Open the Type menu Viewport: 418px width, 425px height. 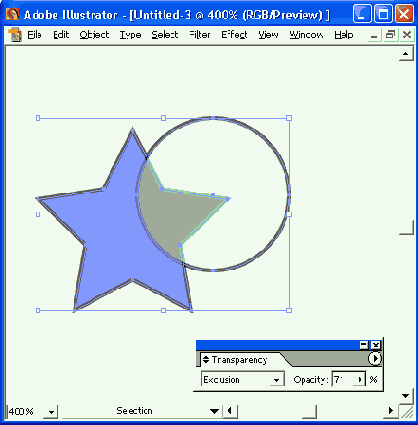pos(130,35)
